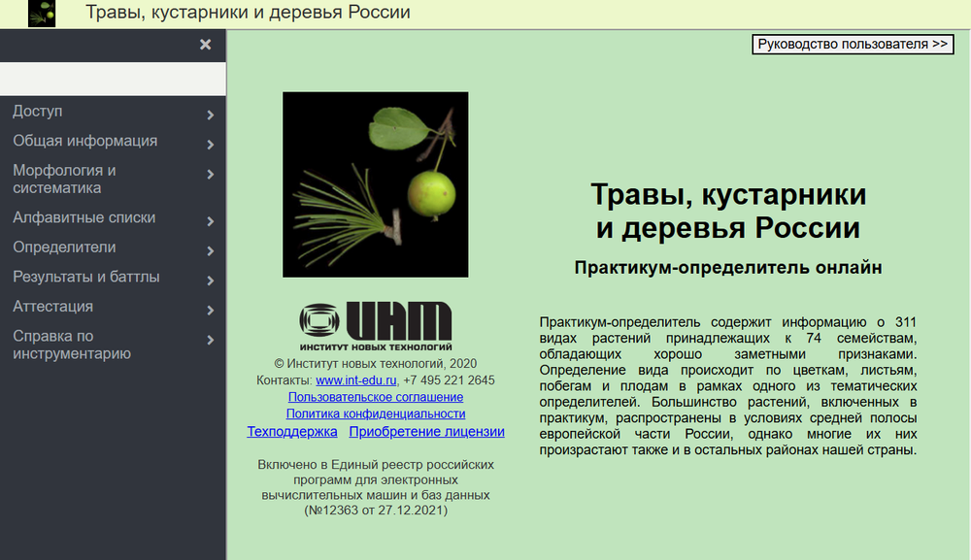Open Политика конфиденциальности link

pos(376,413)
